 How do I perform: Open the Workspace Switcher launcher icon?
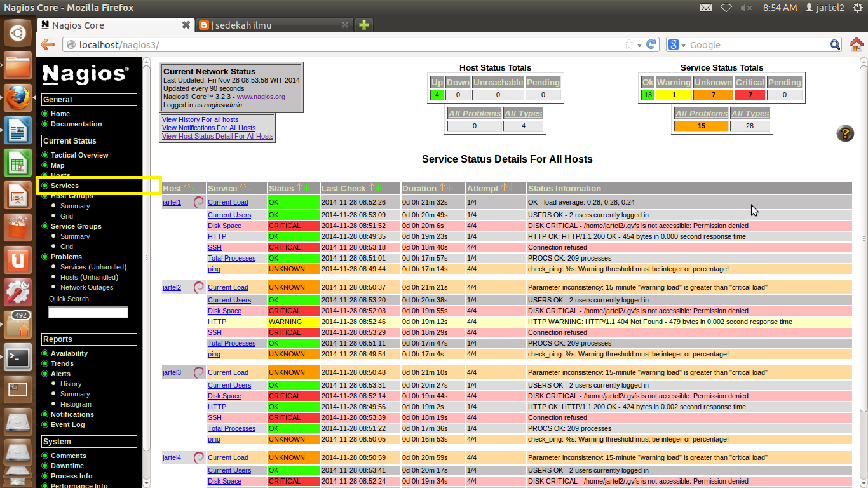[18, 390]
